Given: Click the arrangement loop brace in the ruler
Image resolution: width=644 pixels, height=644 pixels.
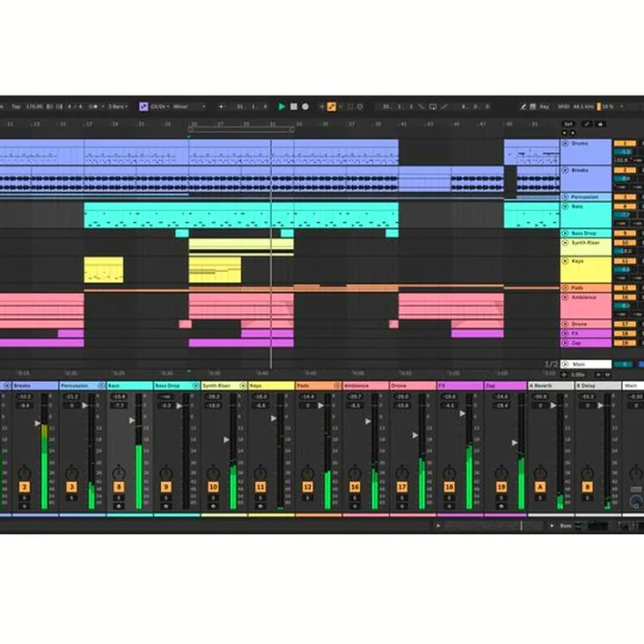Looking at the screenshot, I should tap(241, 129).
